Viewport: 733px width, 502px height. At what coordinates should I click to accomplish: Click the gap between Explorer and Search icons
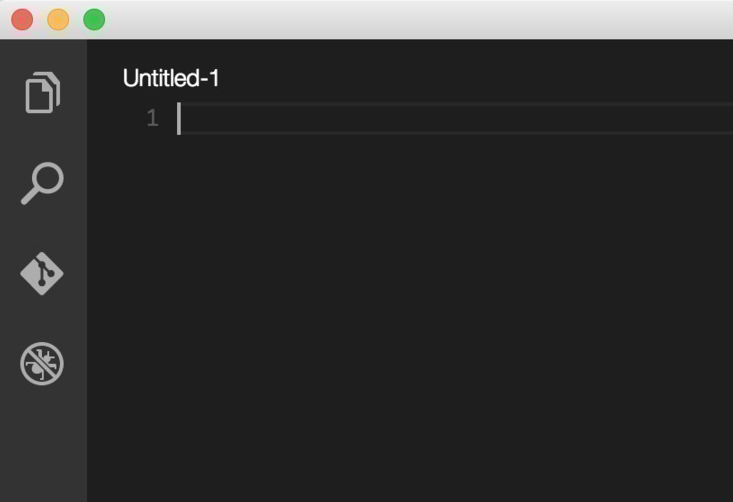click(43, 138)
